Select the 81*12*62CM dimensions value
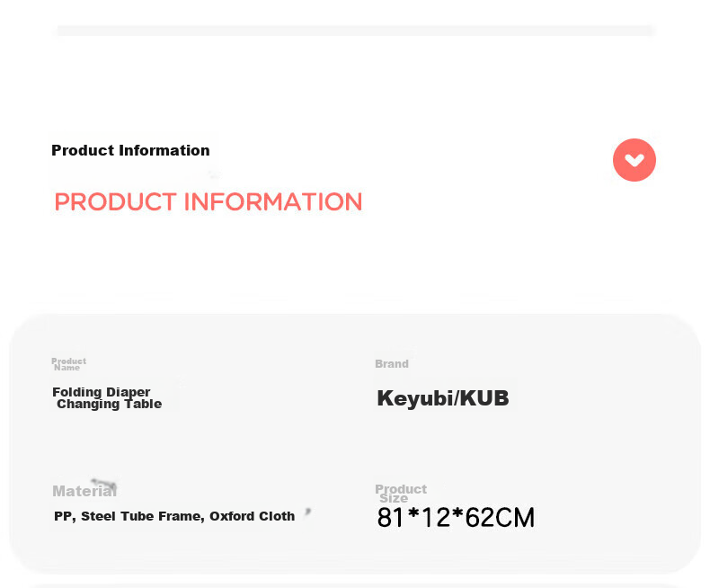710x588 pixels. click(456, 518)
